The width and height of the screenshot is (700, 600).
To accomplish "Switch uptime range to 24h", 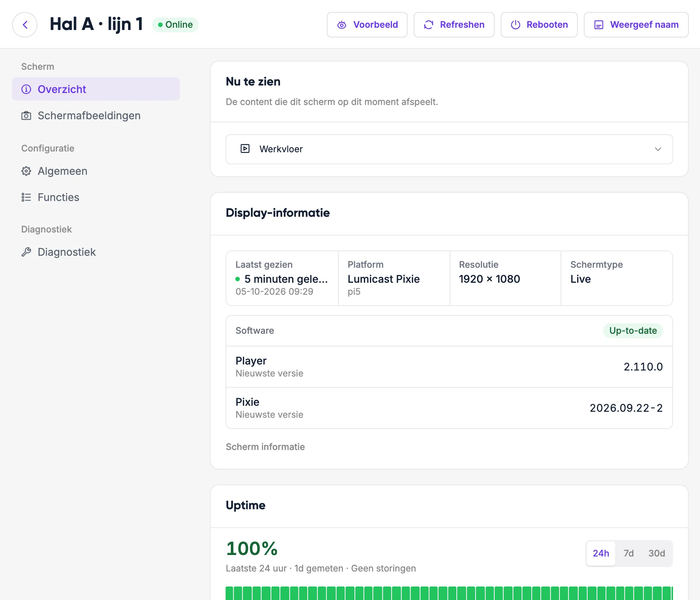I will point(601,553).
